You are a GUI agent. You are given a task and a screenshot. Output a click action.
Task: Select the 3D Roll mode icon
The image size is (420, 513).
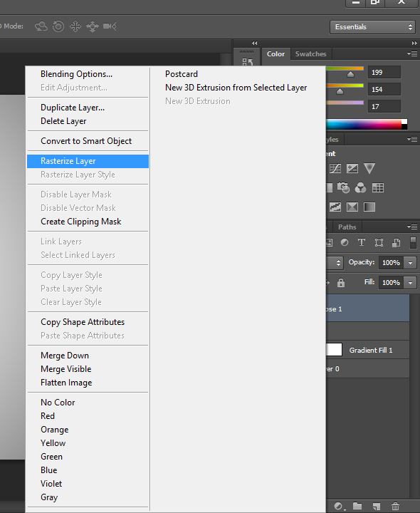[x=58, y=26]
